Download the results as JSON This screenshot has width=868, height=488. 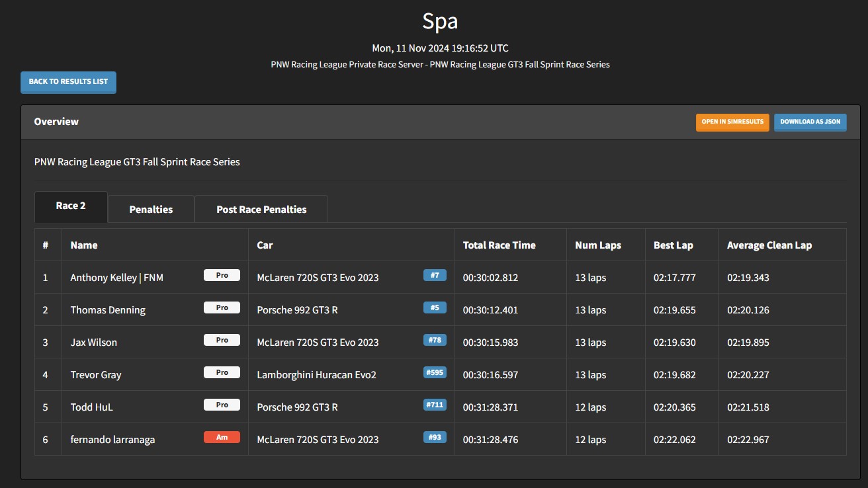coord(810,122)
